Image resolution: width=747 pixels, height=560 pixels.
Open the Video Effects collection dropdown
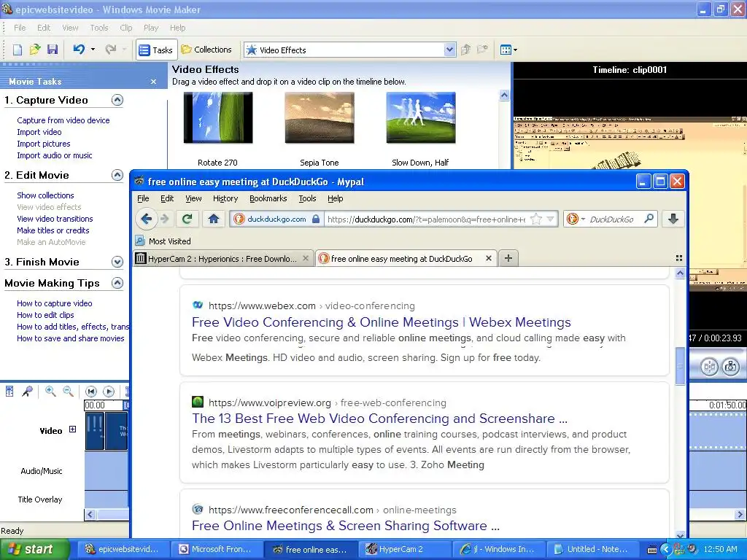(449, 50)
